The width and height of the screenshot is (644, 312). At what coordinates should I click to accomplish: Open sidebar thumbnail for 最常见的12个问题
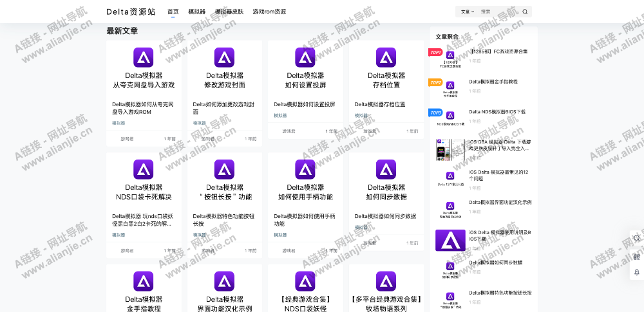tap(450, 179)
